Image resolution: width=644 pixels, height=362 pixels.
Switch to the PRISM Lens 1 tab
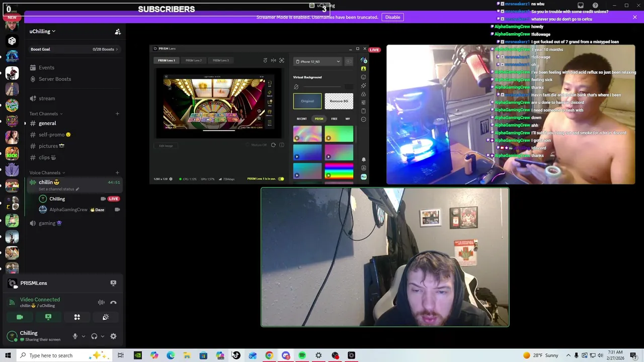pos(167,60)
